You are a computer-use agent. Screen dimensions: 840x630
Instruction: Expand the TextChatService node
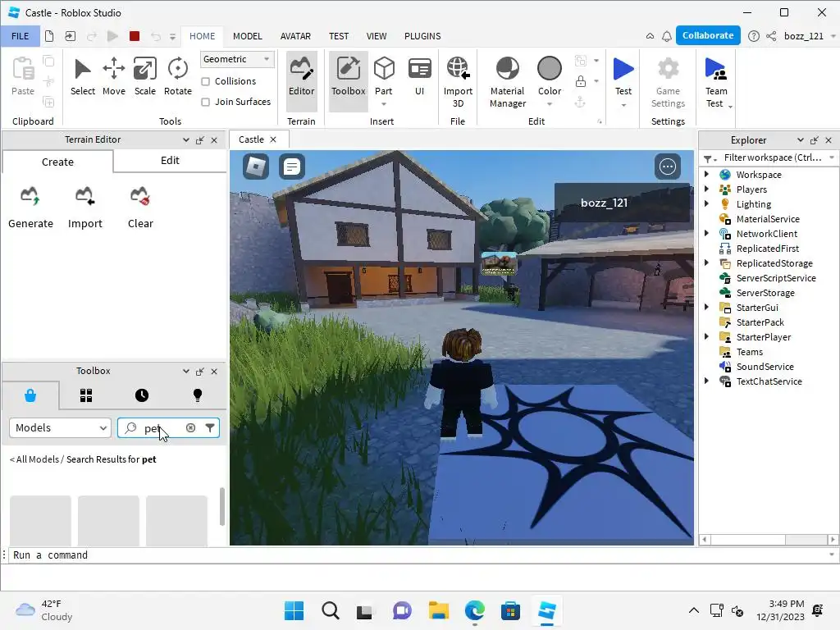click(x=706, y=381)
